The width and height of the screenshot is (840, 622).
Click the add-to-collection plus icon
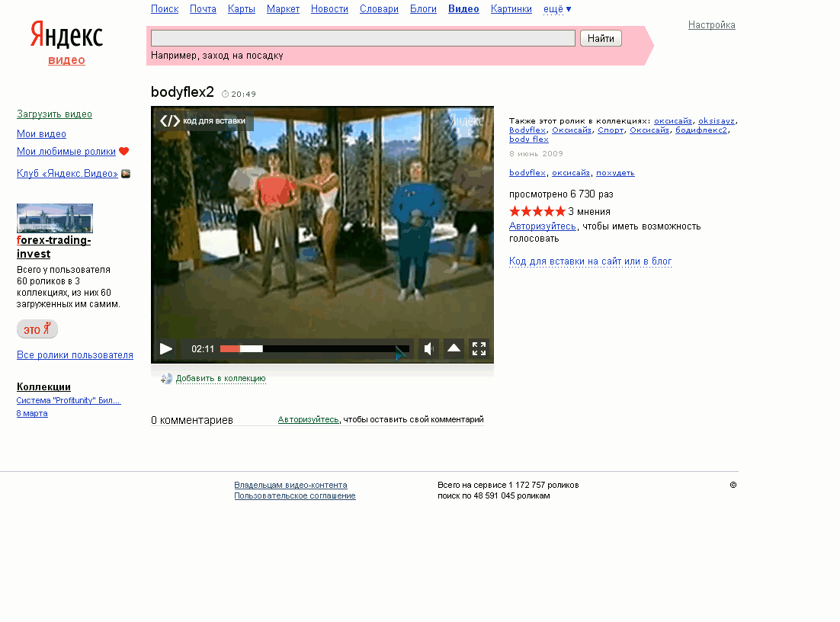(x=167, y=379)
